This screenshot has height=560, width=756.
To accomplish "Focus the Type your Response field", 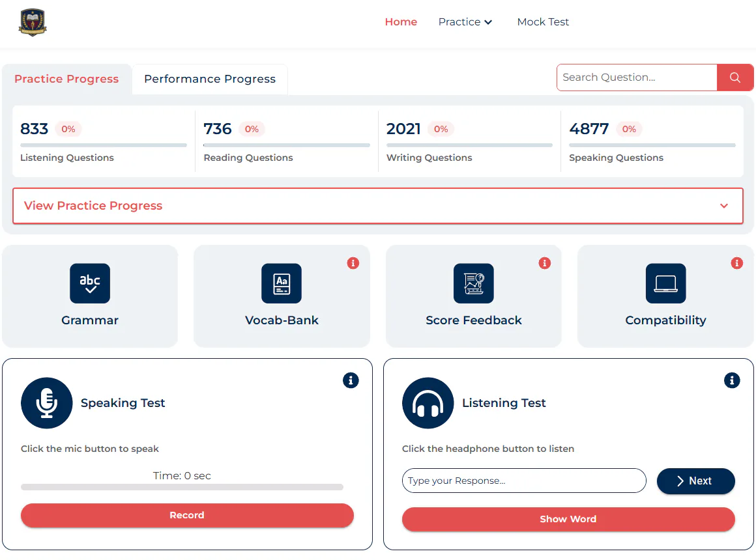I will point(523,481).
